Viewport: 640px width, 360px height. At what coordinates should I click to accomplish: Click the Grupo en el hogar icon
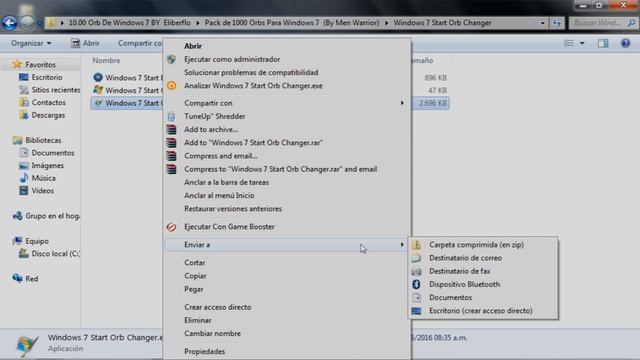[x=17, y=216]
